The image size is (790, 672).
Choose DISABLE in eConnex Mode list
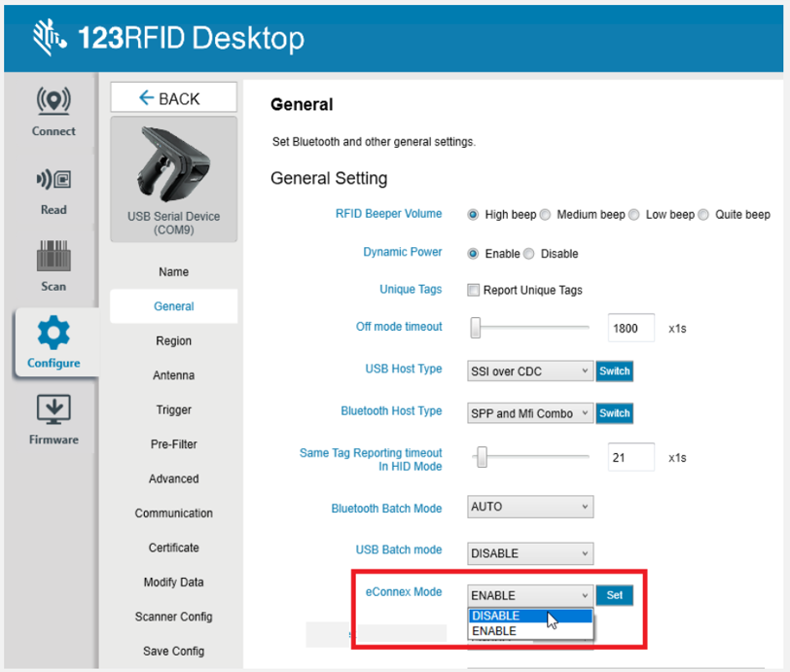[x=529, y=617]
